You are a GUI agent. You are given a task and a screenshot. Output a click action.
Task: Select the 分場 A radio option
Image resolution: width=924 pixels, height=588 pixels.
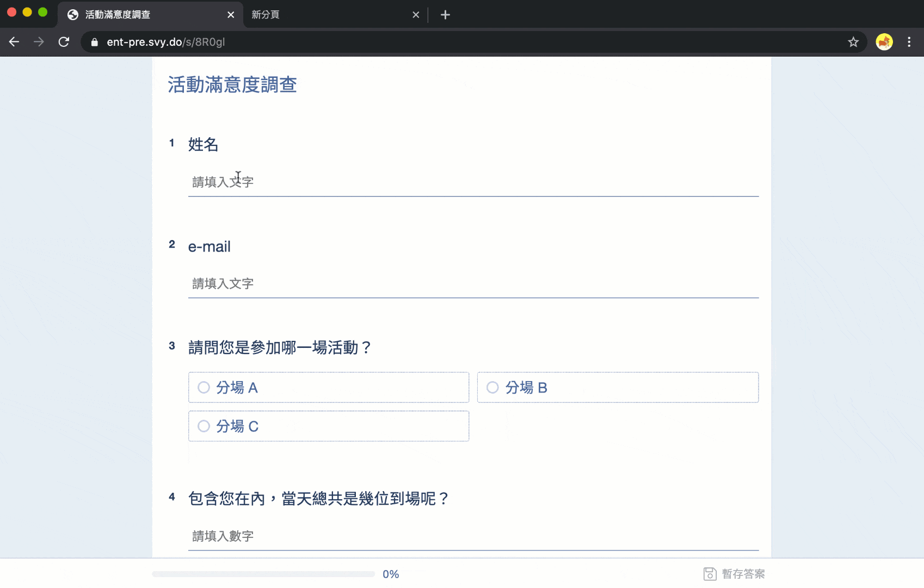[329, 388]
